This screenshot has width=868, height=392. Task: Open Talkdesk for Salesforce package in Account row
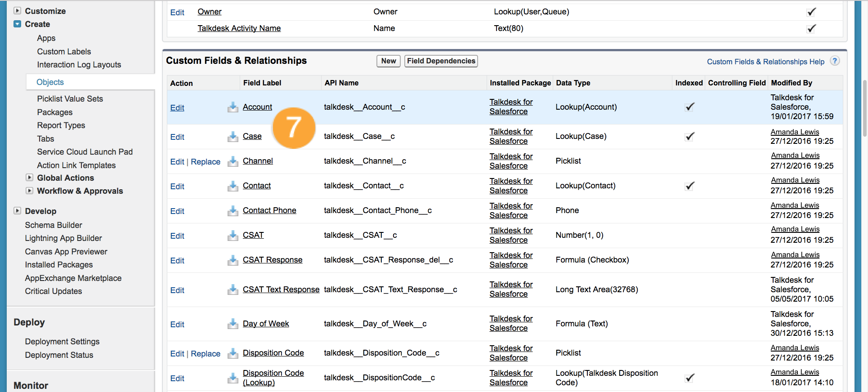click(x=511, y=107)
